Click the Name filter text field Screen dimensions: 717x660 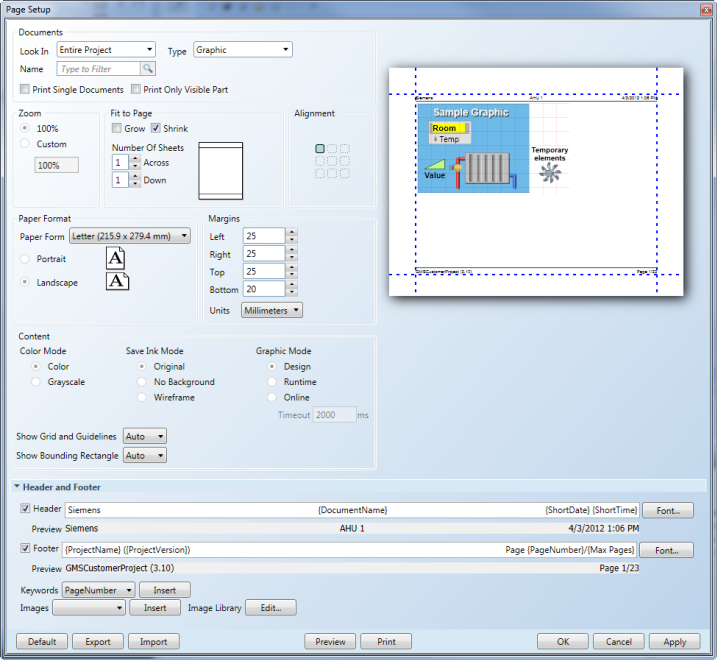(x=98, y=69)
